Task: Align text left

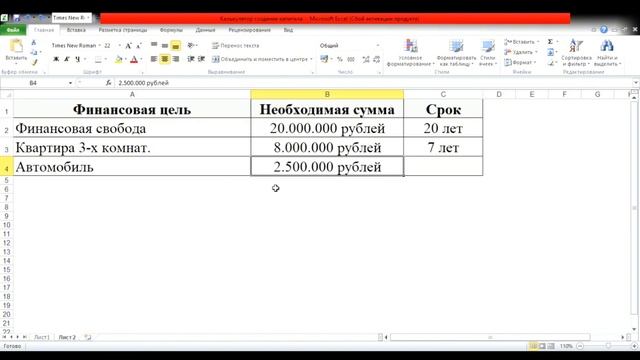Action: click(154, 60)
